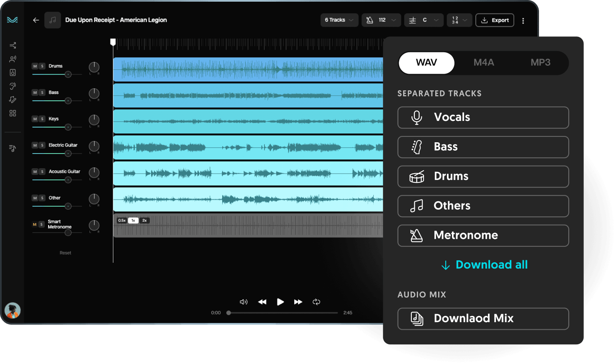This screenshot has width=616, height=364.
Task: Toggle mute on the Smart Metronome track
Action: click(x=34, y=224)
